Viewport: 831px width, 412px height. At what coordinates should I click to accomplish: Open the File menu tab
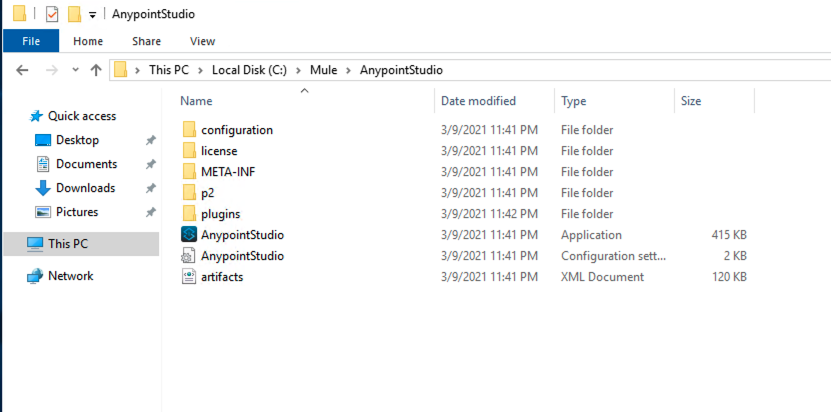click(31, 41)
